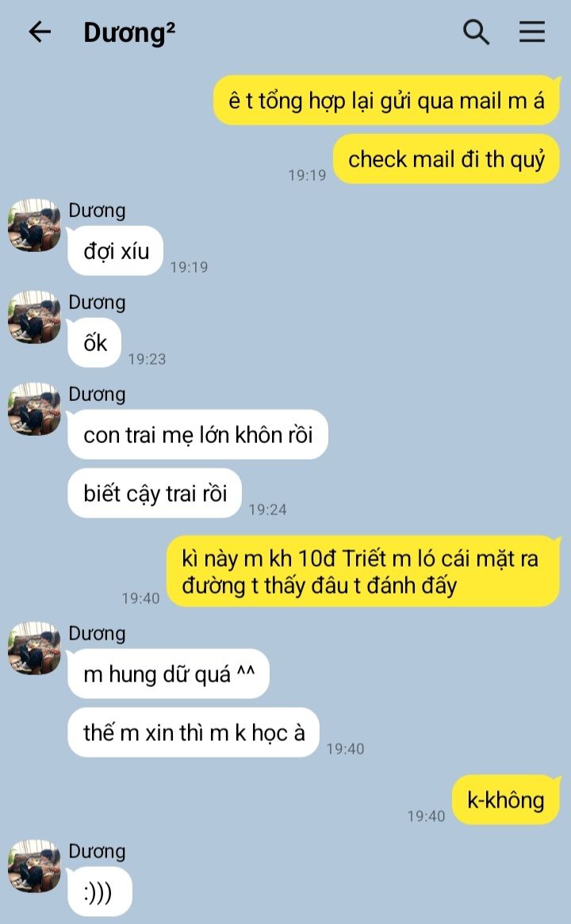Select the 'biết cậy trai rồi' bubble

click(x=155, y=493)
